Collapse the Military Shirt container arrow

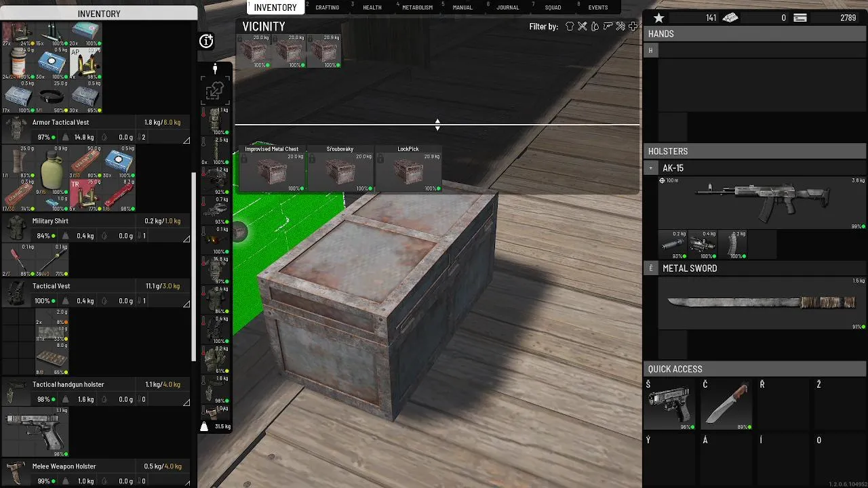click(x=186, y=239)
